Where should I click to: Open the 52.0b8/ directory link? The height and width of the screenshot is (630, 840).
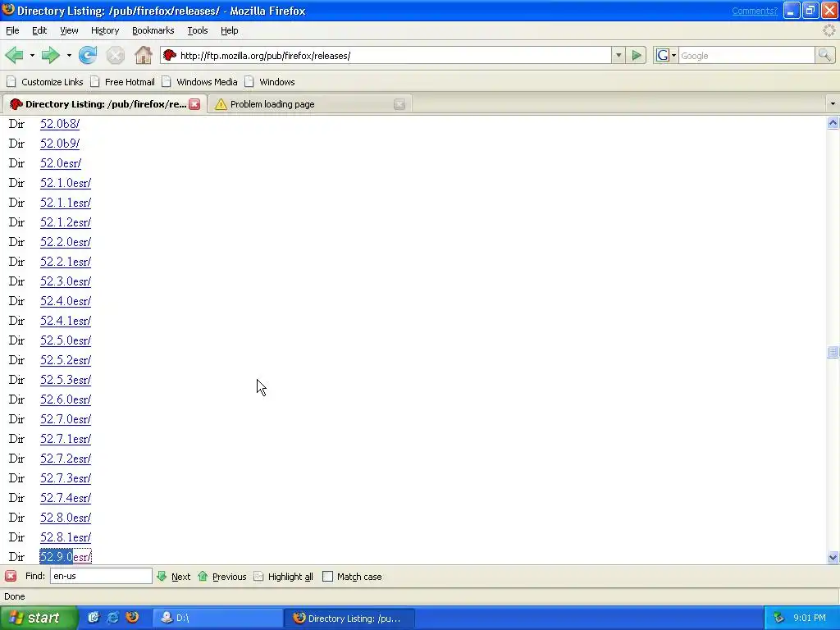coord(59,124)
